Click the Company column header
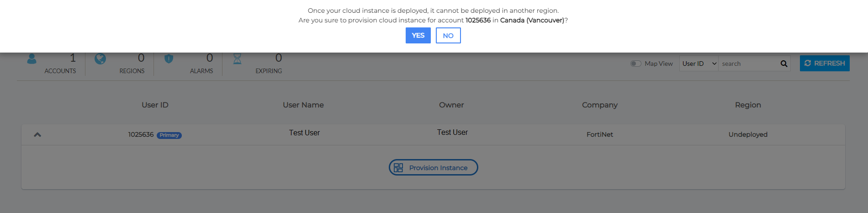Viewport: 868px width, 213px height. click(600, 105)
